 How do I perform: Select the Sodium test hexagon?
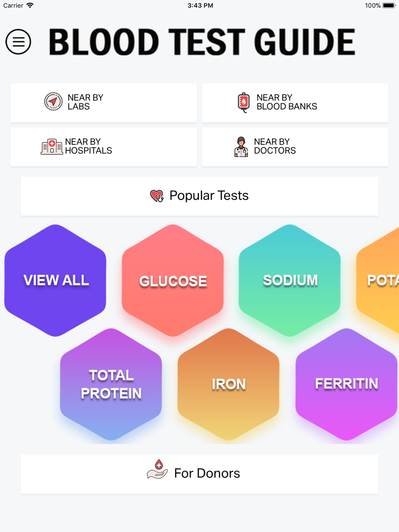point(290,280)
